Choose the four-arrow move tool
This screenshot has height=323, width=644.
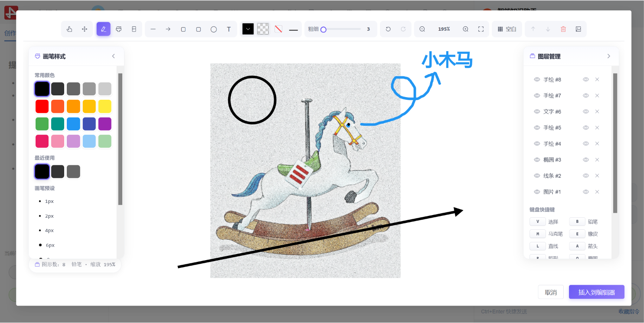[x=85, y=29]
